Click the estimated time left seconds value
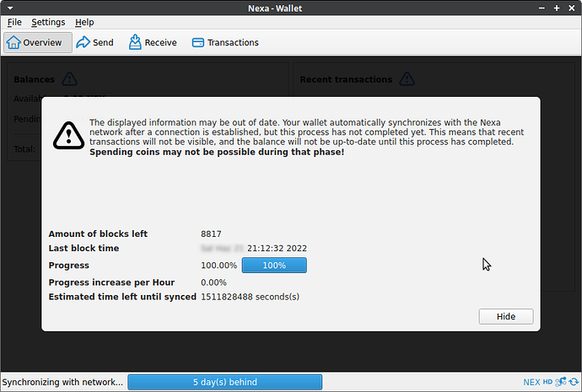Screen dimensions: 582x392 (x=250, y=297)
